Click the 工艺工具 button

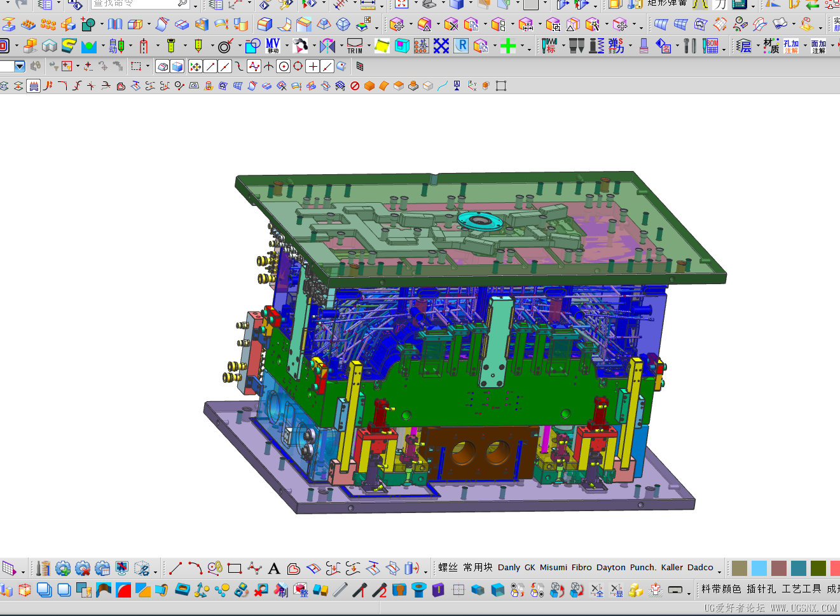[x=801, y=589]
